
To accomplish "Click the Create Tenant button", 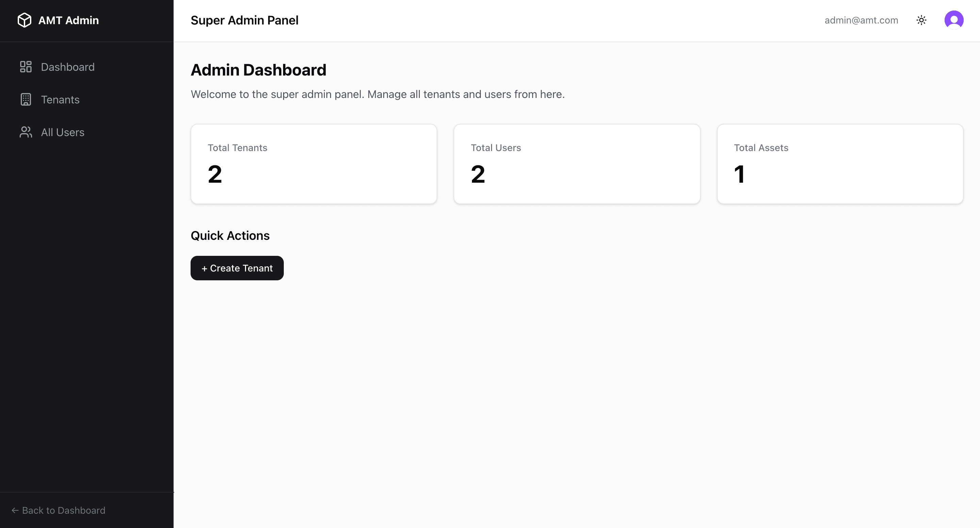I will 236,268.
